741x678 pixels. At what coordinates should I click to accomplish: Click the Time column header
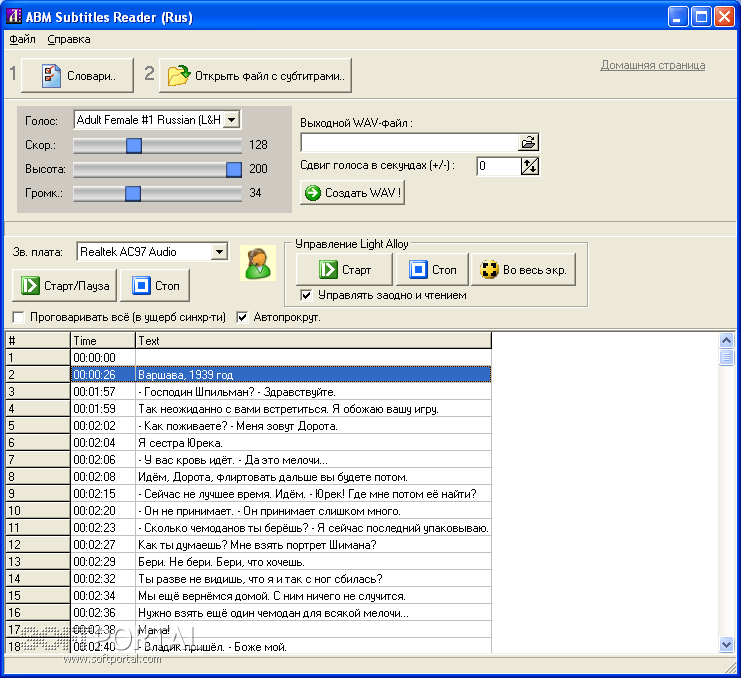point(103,341)
